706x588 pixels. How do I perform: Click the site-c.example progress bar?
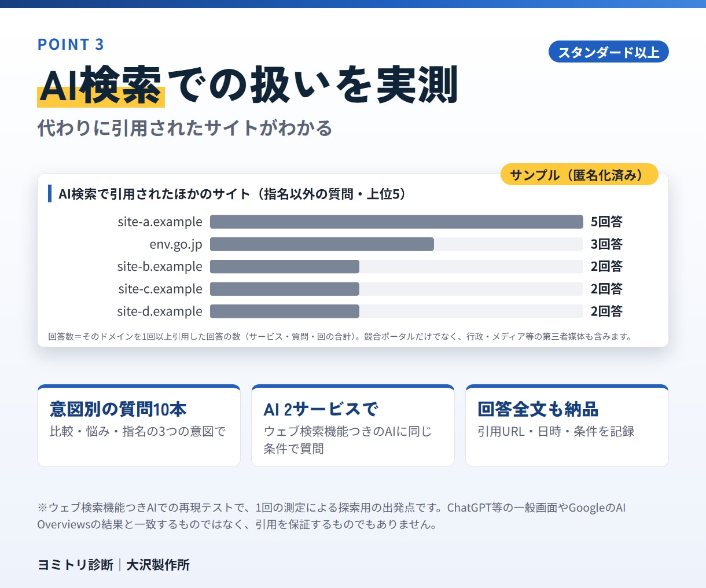(x=396, y=289)
